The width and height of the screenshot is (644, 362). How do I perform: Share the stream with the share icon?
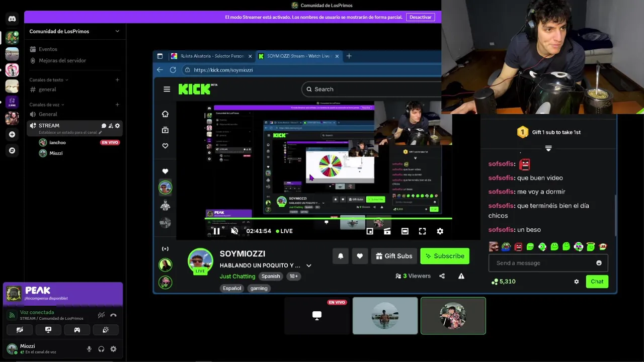click(x=442, y=276)
